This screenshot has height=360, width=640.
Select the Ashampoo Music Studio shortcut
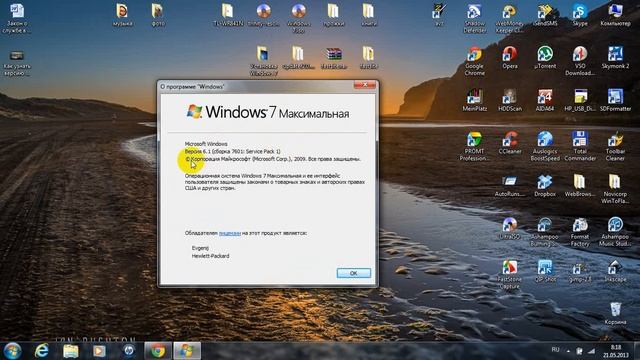[615, 232]
